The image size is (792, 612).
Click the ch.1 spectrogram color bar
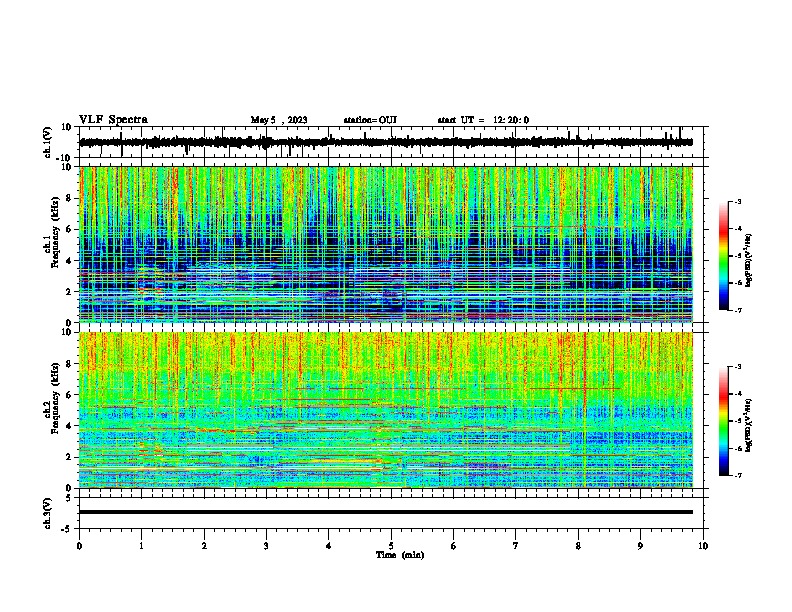pos(723,256)
